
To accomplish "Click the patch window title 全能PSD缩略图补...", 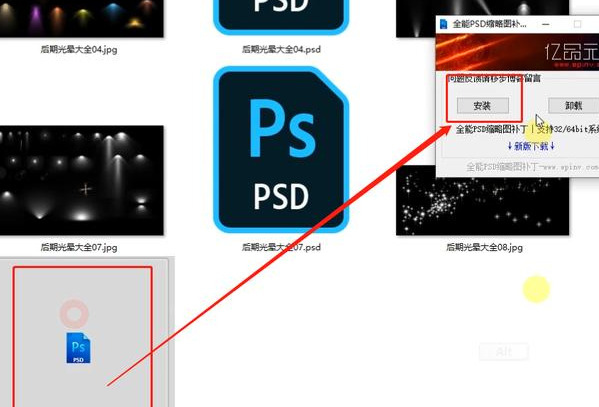I will (x=489, y=24).
